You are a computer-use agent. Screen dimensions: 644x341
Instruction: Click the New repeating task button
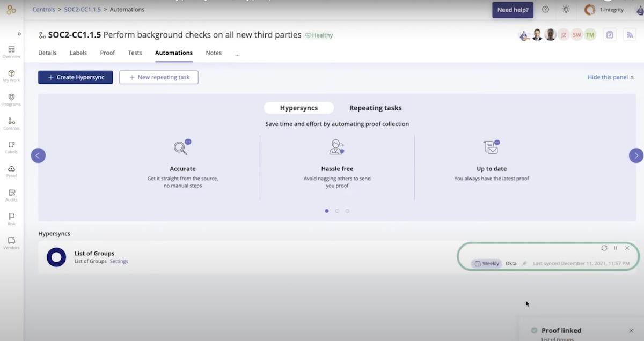pyautogui.click(x=159, y=77)
